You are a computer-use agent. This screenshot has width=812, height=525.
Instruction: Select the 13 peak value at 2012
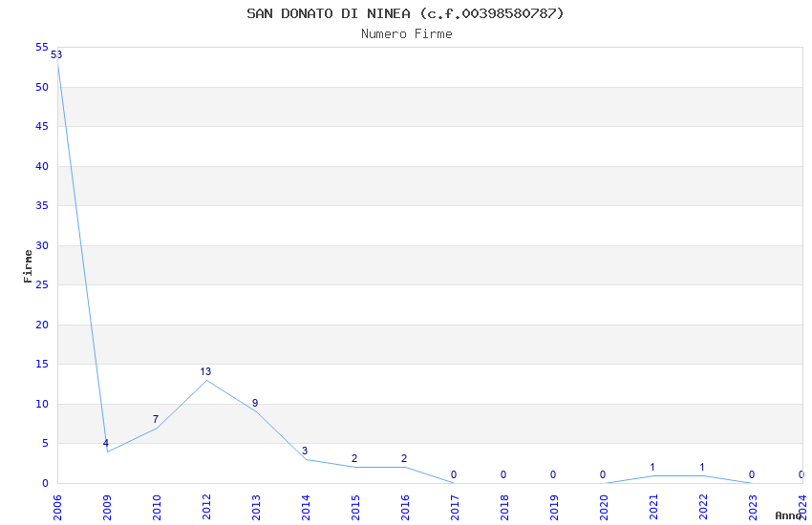coord(205,371)
